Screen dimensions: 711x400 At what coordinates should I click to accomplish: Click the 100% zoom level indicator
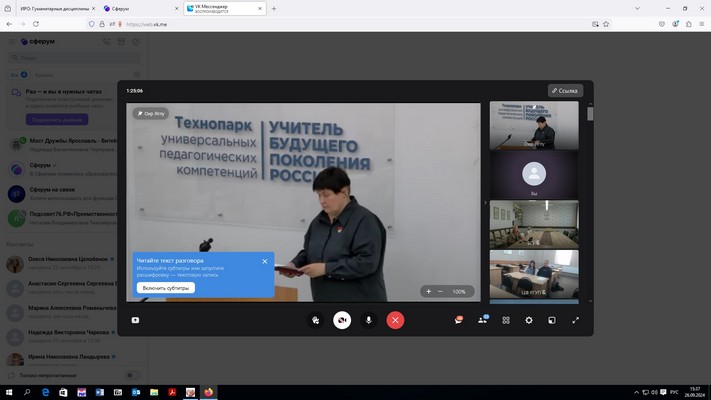pyautogui.click(x=459, y=292)
